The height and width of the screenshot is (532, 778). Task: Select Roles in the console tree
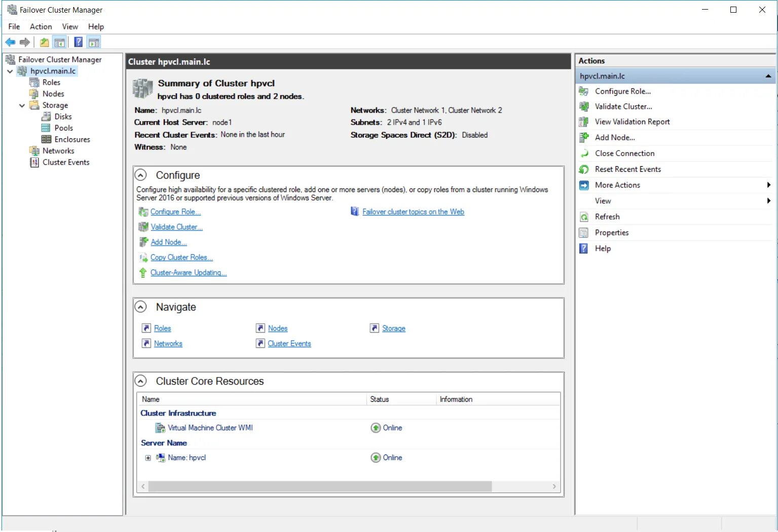(51, 83)
